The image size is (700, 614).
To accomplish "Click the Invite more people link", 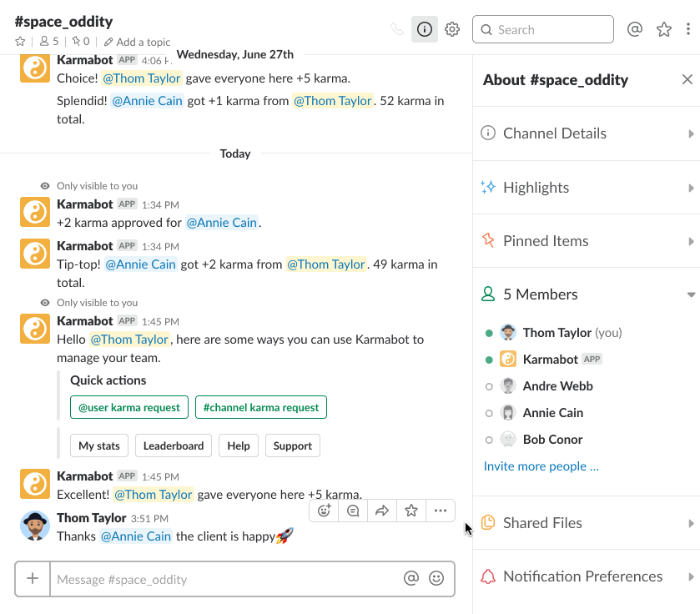I will (x=541, y=466).
